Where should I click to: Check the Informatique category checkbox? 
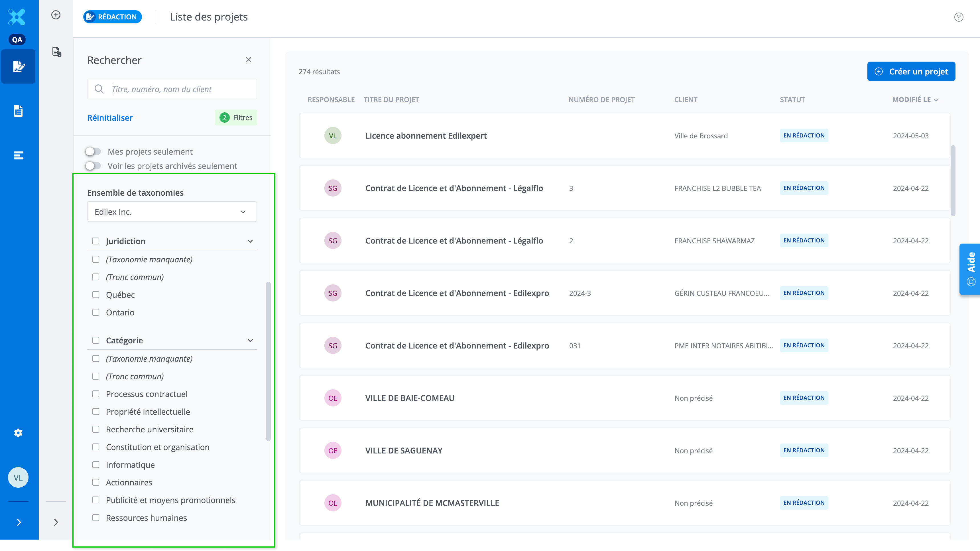[x=96, y=465]
